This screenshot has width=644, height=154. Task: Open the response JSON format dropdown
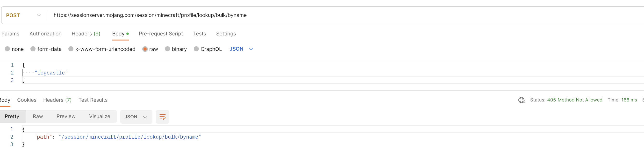[136, 117]
